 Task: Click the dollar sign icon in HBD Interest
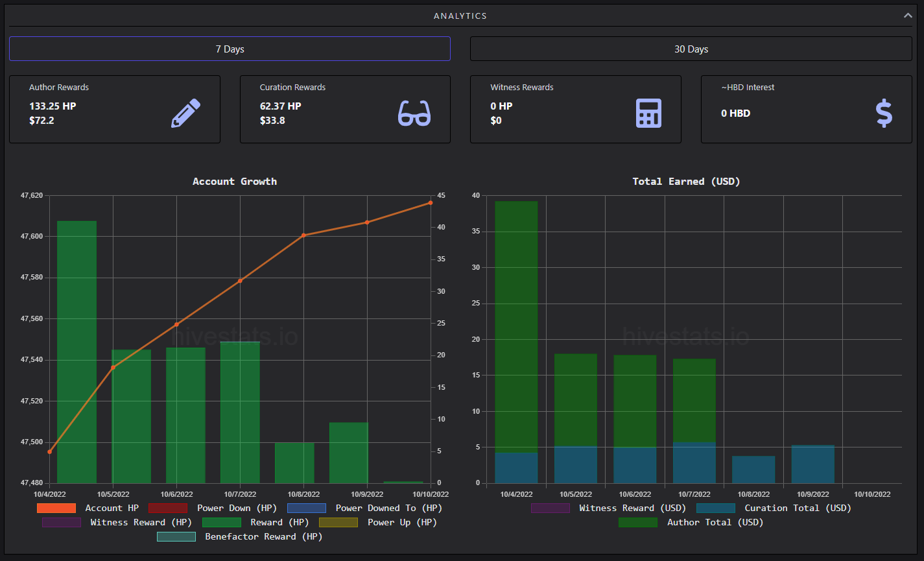884,113
